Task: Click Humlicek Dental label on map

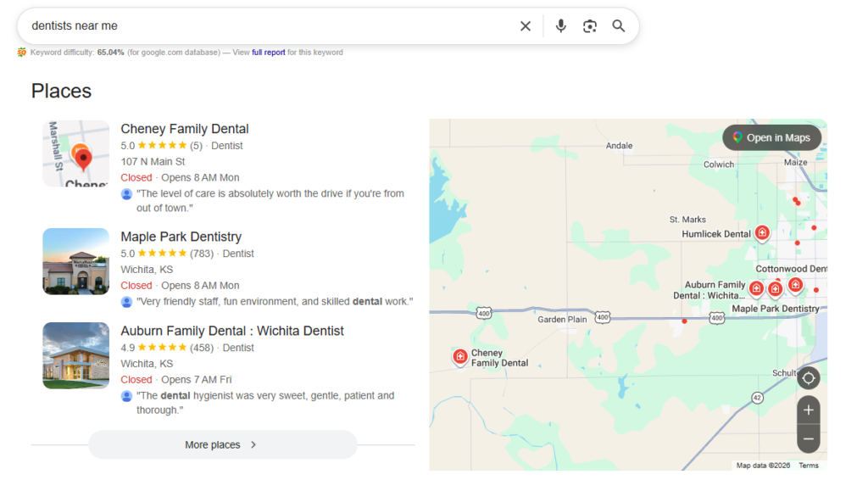Action: tap(715, 234)
